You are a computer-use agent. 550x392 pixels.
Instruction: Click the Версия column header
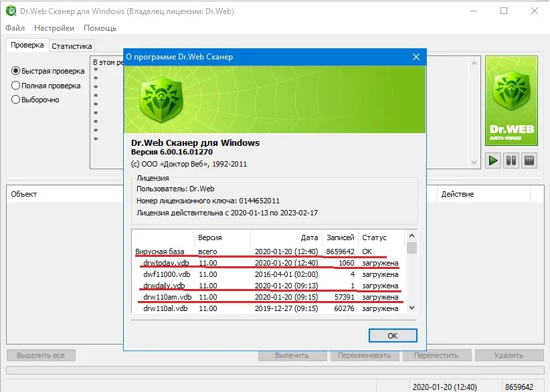pyautogui.click(x=222, y=237)
